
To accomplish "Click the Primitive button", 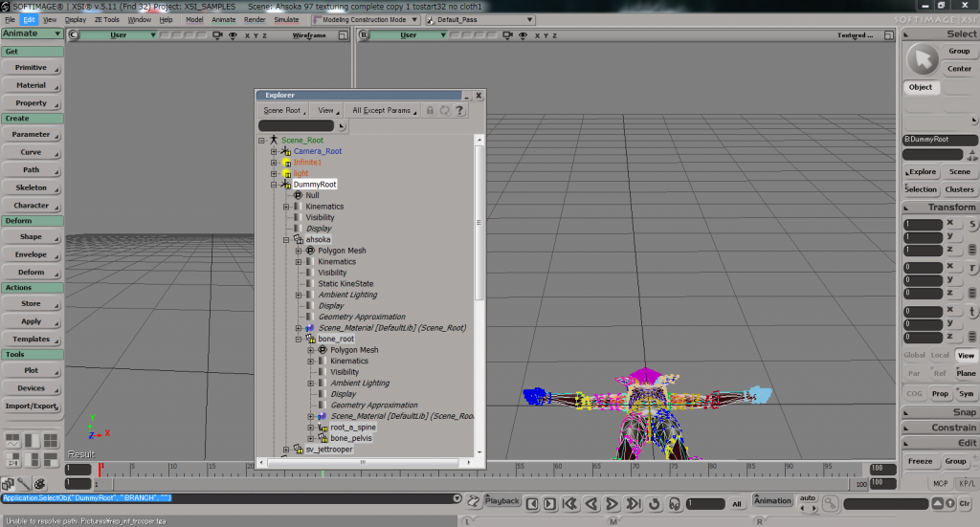I will pyautogui.click(x=32, y=68).
